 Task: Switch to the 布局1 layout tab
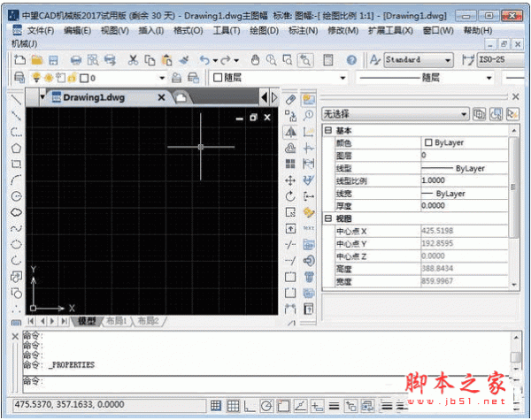coord(116,321)
